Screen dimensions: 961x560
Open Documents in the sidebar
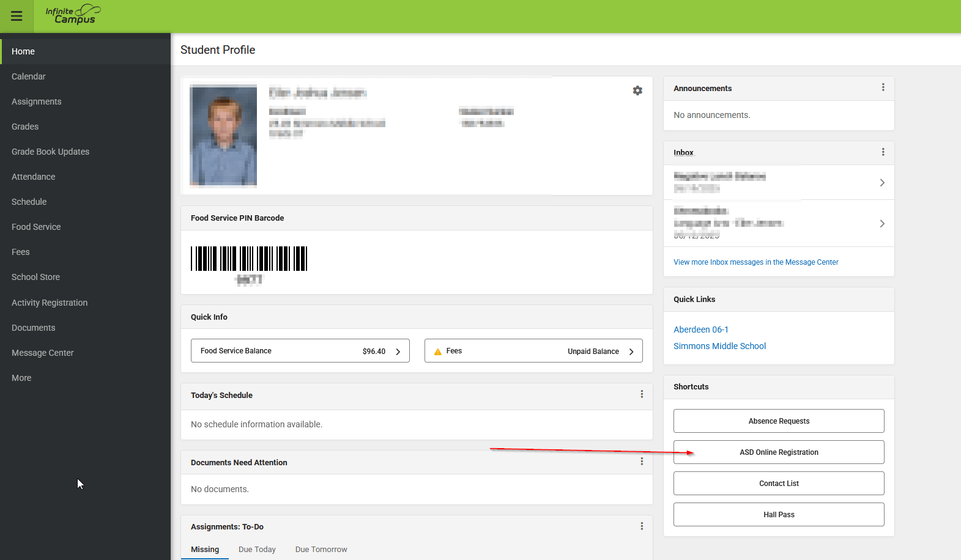[x=86, y=328]
